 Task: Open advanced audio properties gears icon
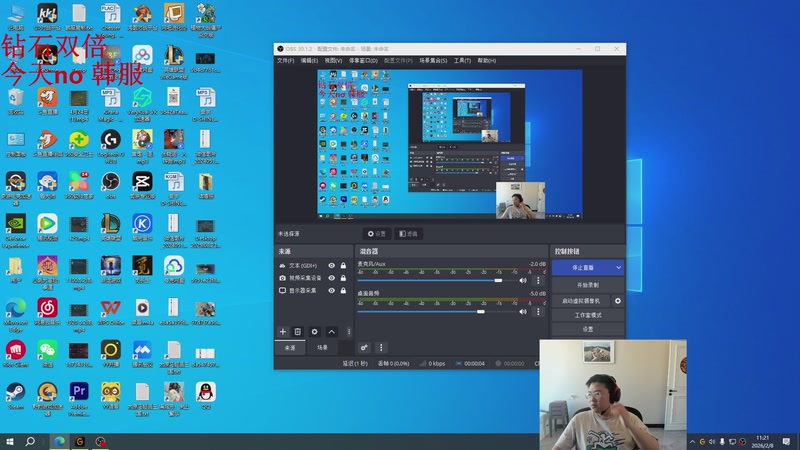point(364,347)
